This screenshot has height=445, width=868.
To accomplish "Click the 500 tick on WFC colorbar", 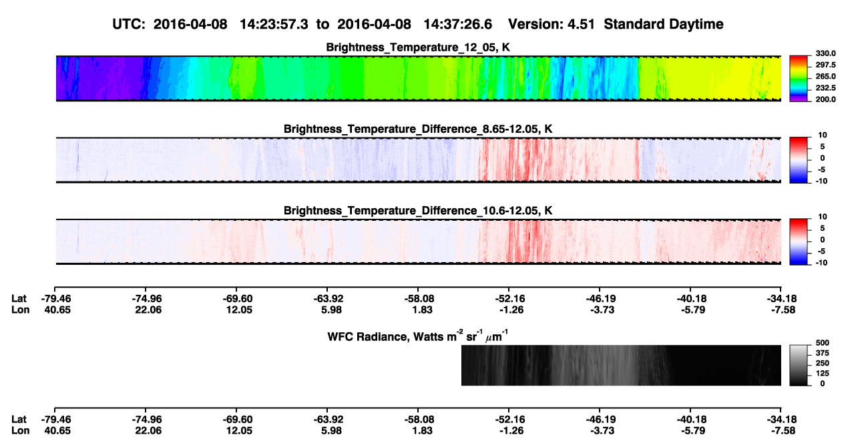I will 823,343.
